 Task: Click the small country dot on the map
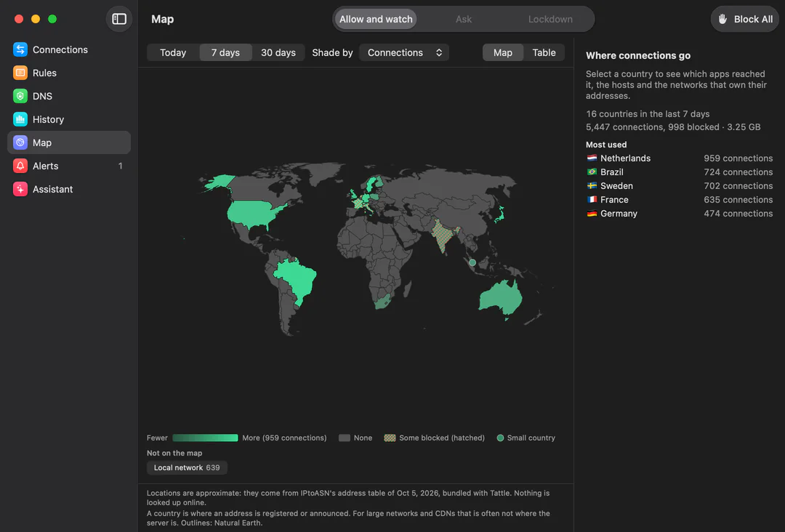click(x=472, y=262)
